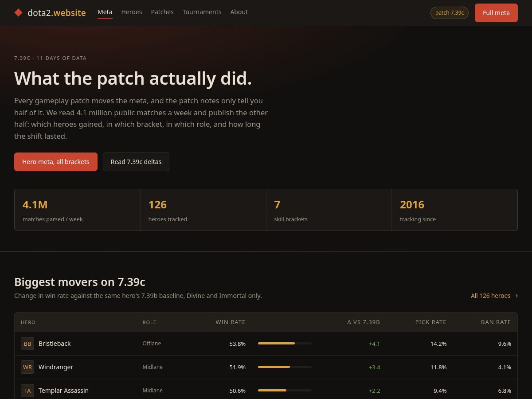Click the BB Bristleback hero icon
The height and width of the screenshot is (399, 532).
click(27, 344)
